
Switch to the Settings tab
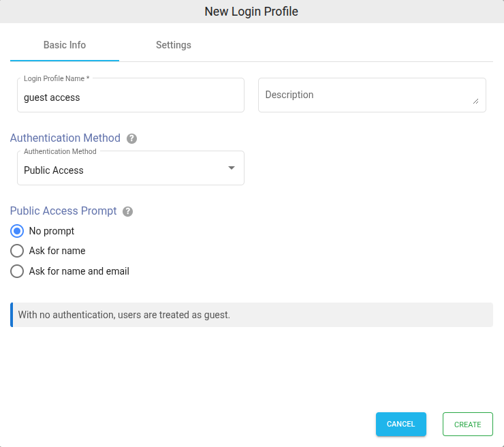(x=173, y=45)
